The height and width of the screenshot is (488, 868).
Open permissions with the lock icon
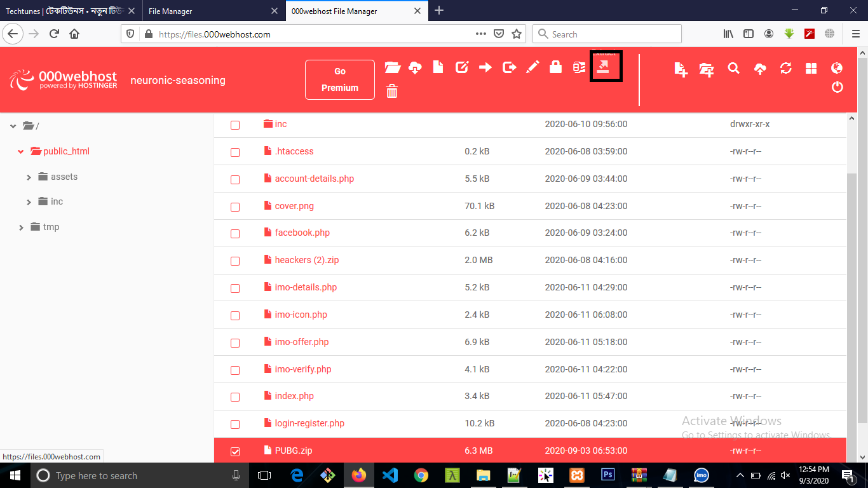556,67
